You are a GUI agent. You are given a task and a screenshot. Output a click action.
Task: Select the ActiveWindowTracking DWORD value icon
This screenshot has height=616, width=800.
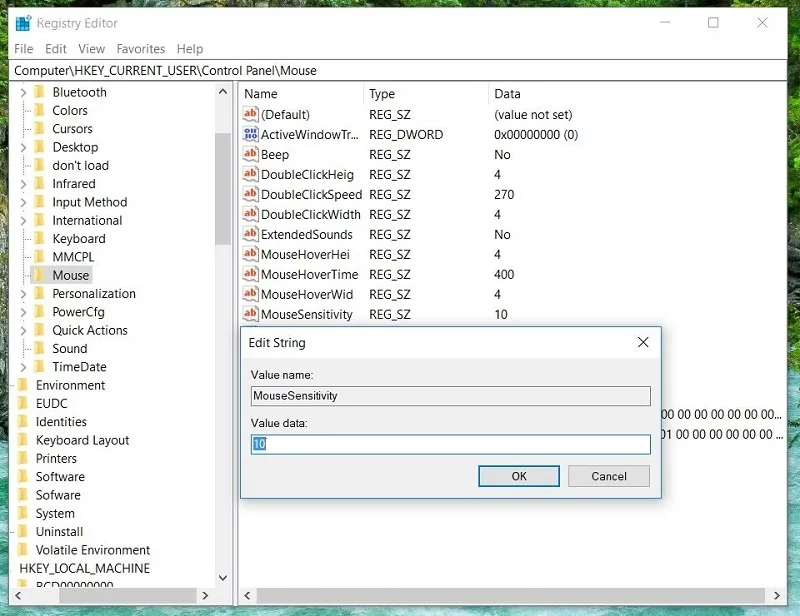coord(251,134)
